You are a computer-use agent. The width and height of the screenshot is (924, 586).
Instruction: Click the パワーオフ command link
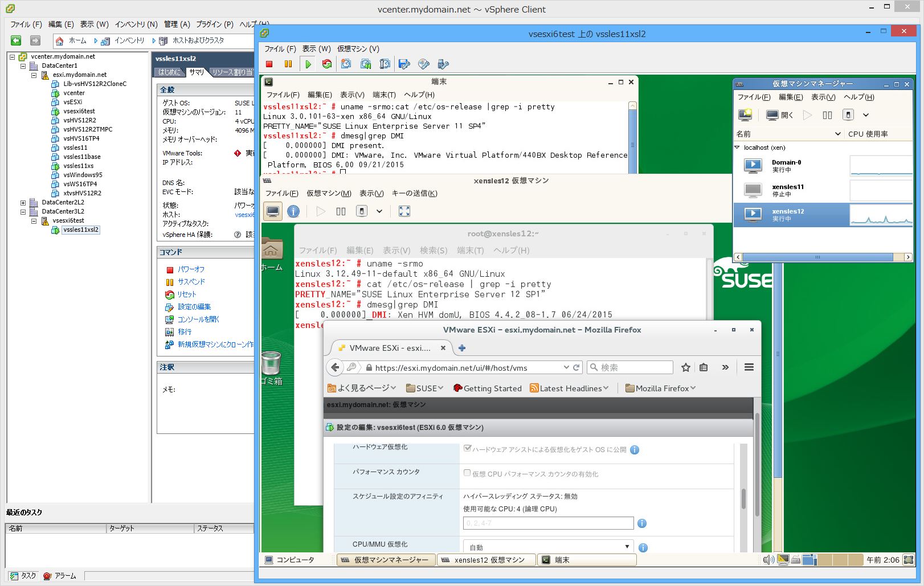191,269
